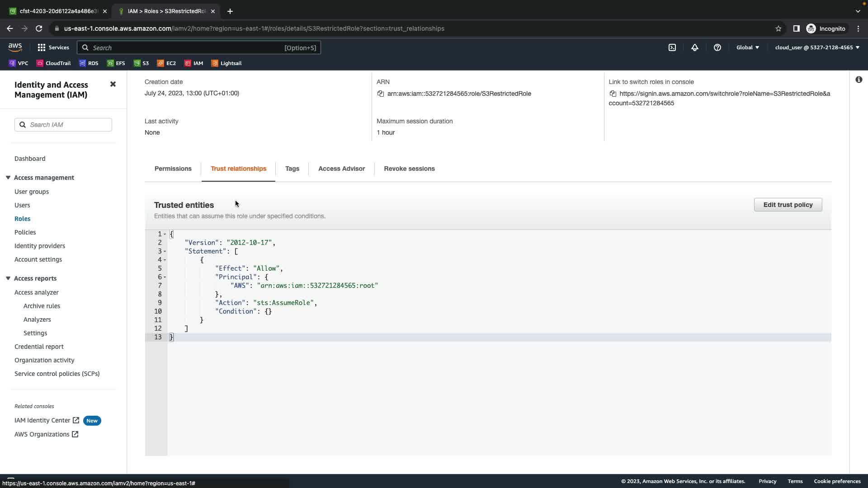Screen dimensions: 868x488
Task: Open the cloud_user account dropdown
Action: 817,47
